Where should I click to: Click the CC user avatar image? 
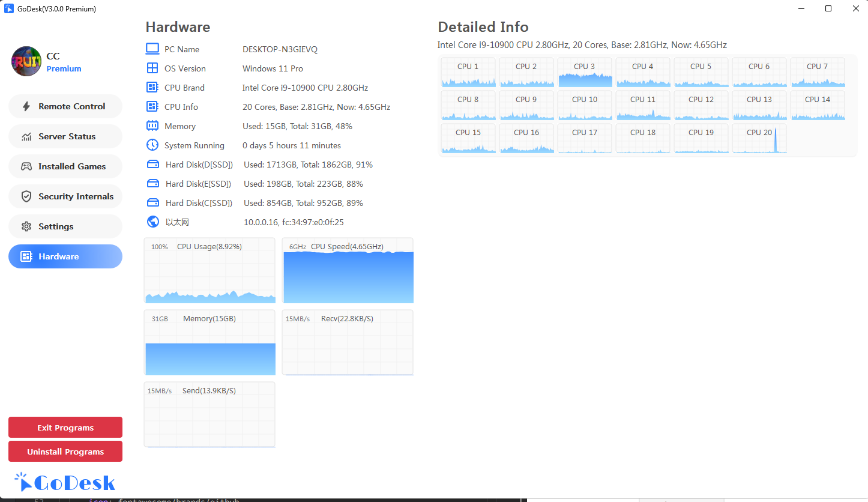click(26, 61)
